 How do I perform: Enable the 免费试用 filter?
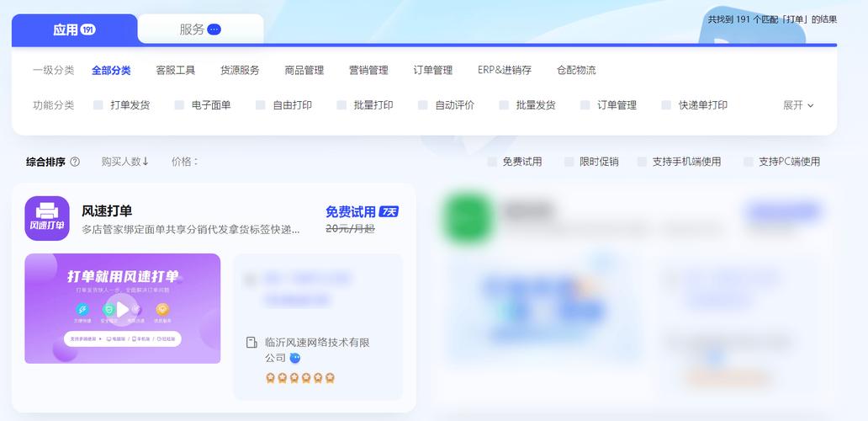[x=491, y=162]
